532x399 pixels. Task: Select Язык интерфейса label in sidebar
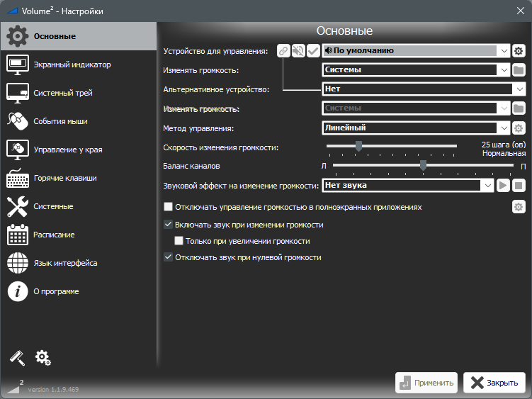65,263
